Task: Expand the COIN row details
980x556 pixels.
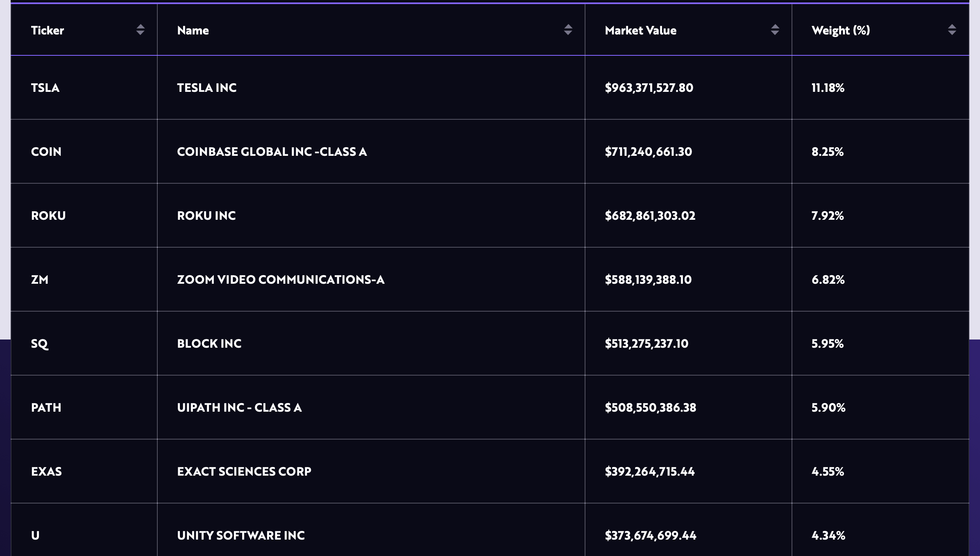Action: pos(490,151)
